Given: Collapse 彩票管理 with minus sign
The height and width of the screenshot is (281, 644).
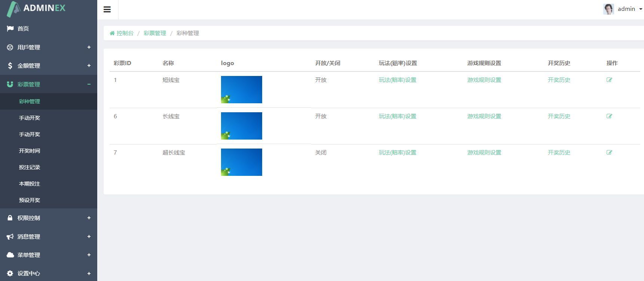Looking at the screenshot, I should (89, 84).
